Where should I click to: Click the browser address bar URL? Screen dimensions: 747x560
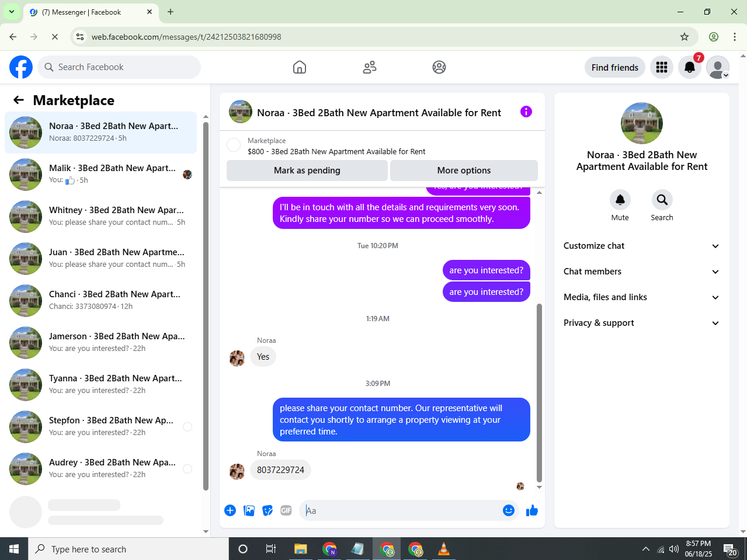pyautogui.click(x=186, y=37)
